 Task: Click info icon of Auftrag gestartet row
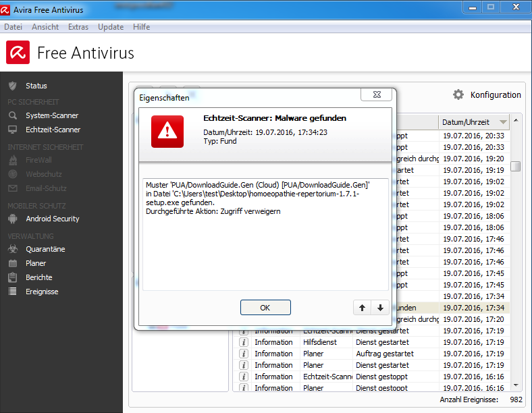243,354
